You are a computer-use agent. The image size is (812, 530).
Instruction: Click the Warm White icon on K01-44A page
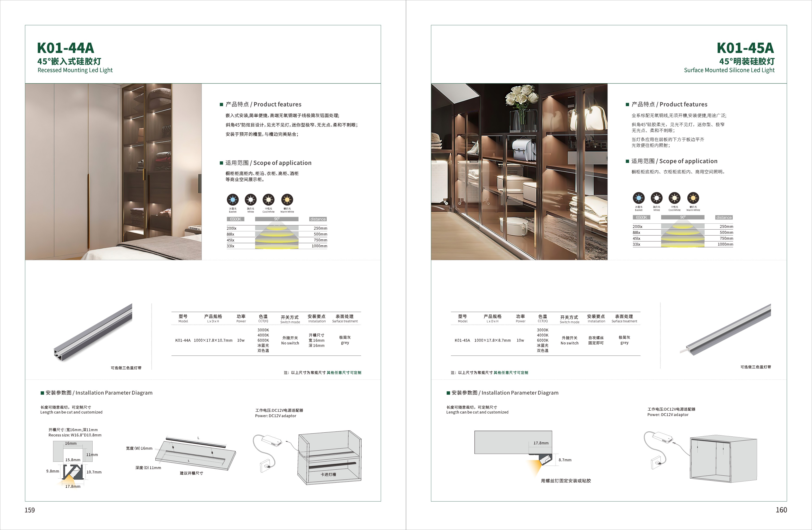point(287,199)
